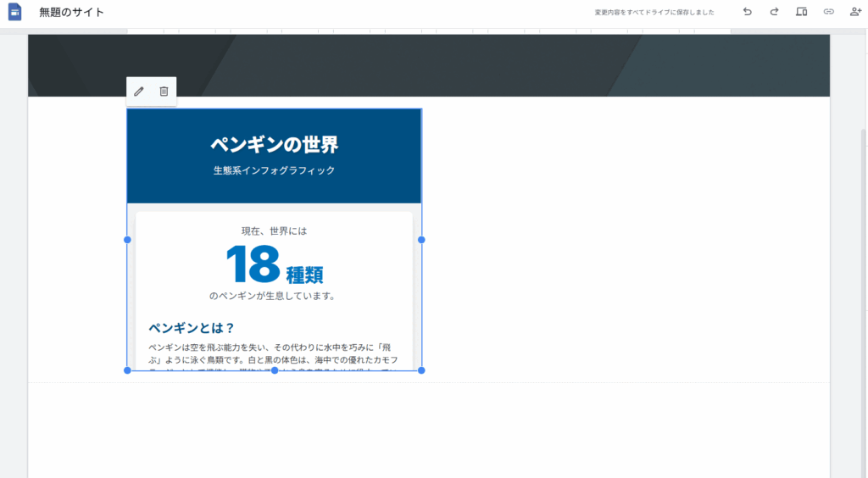The height and width of the screenshot is (478, 868).
Task: Click the Google Sites home logo
Action: click(x=15, y=12)
